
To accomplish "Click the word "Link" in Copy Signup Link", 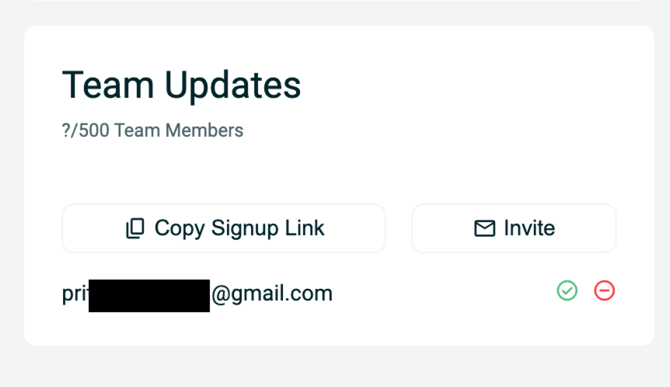I will (305, 228).
